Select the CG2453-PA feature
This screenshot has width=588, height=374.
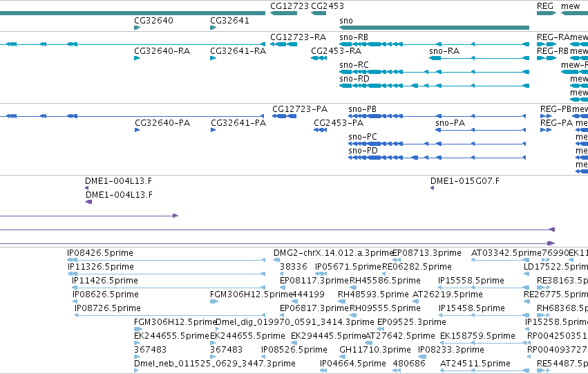click(x=320, y=130)
